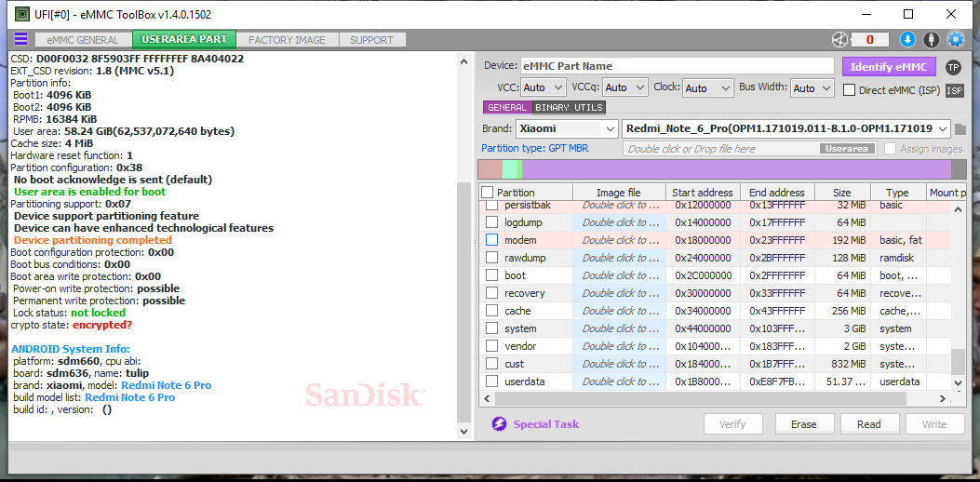Click the Size column header

(841, 193)
